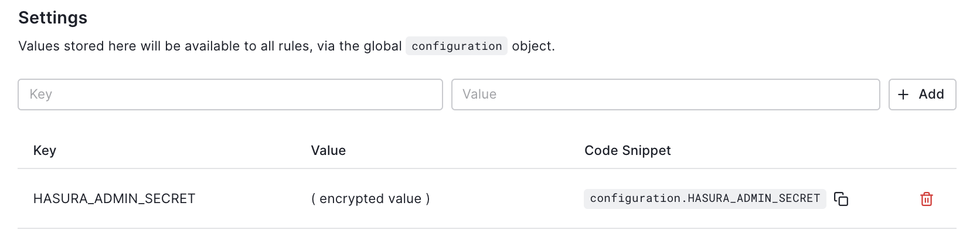
Task: Click the 'via the global' phrase
Action: (x=359, y=46)
